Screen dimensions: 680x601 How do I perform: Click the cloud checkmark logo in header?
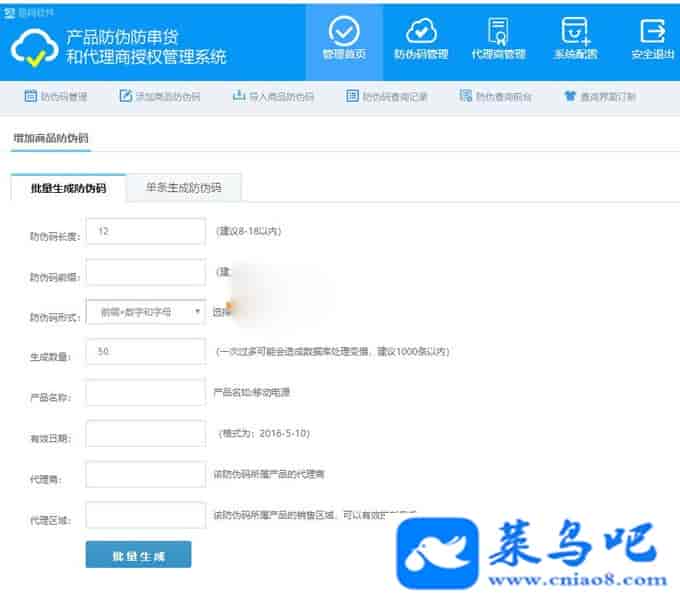(x=34, y=48)
